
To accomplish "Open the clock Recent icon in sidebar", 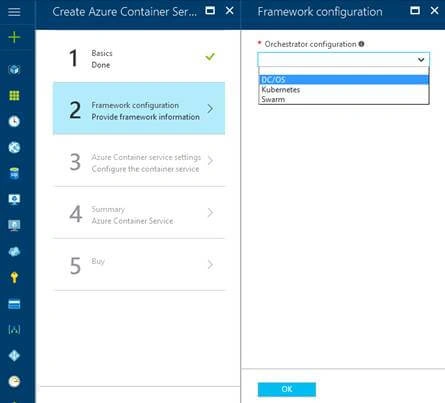I will pyautogui.click(x=14, y=121).
